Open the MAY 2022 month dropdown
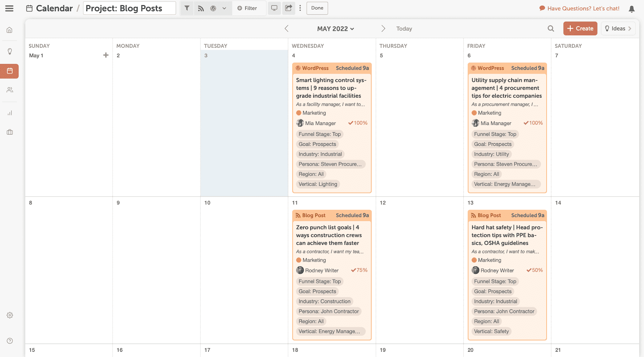The height and width of the screenshot is (357, 644). tap(335, 29)
